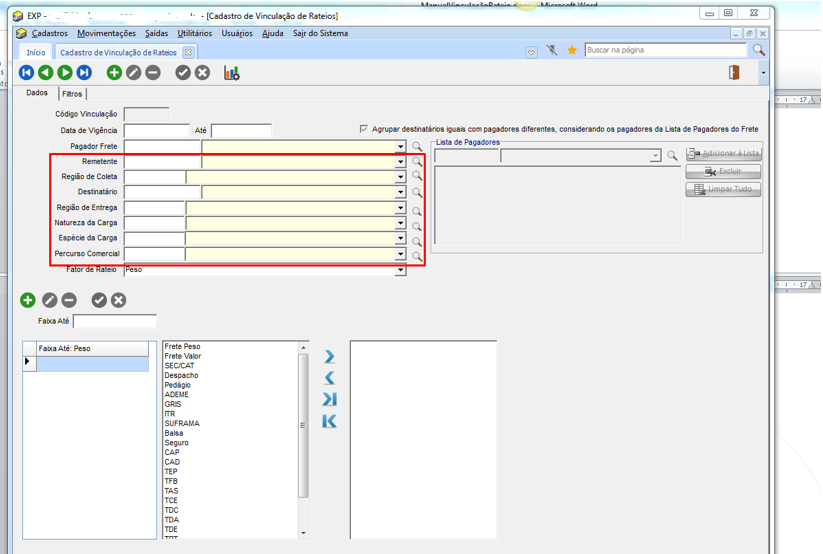The image size is (823, 554).
Task: Click the top toolbar green add record icon
Action: pyautogui.click(x=114, y=73)
